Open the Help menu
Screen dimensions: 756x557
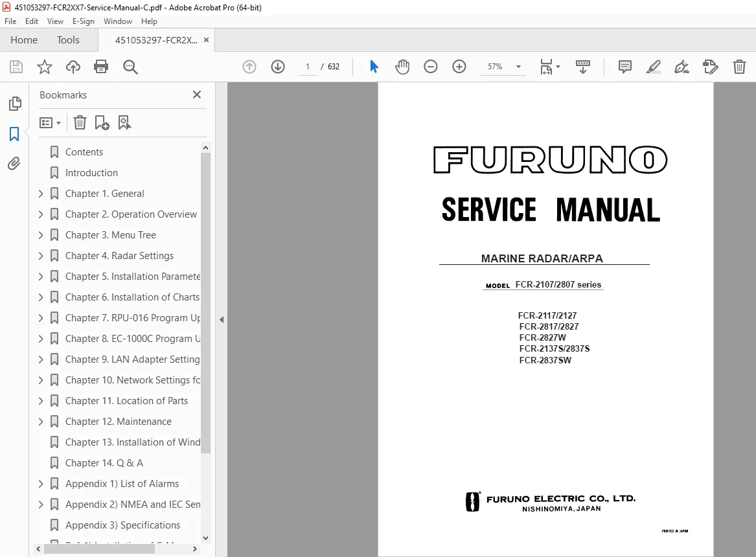pyautogui.click(x=149, y=21)
